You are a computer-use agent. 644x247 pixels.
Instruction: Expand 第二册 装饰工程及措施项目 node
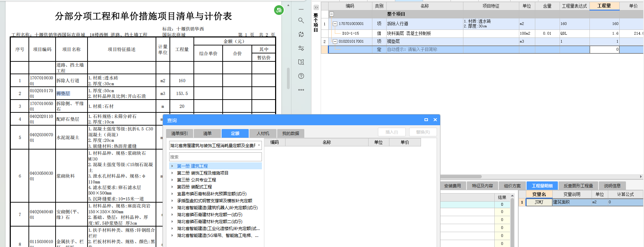click(x=172, y=173)
